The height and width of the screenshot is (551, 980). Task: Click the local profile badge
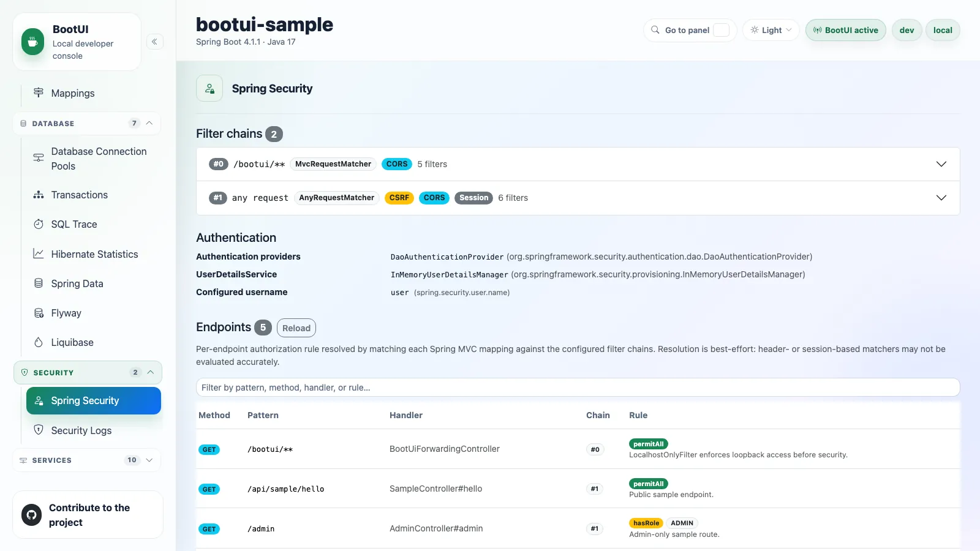pos(943,30)
